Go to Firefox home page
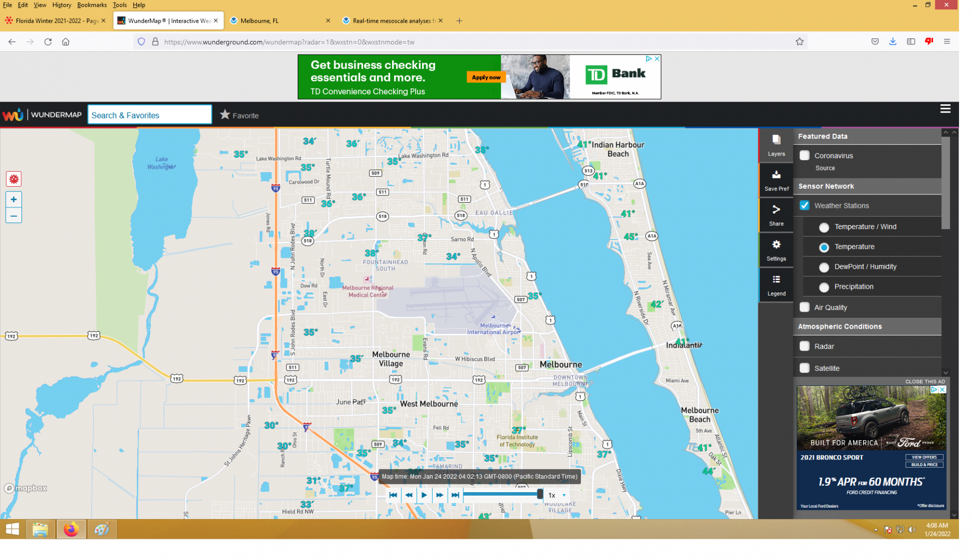The image size is (972, 560). [66, 43]
